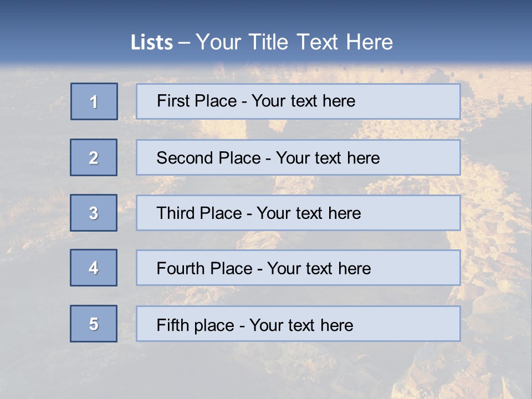Click the number 3 box

[94, 213]
